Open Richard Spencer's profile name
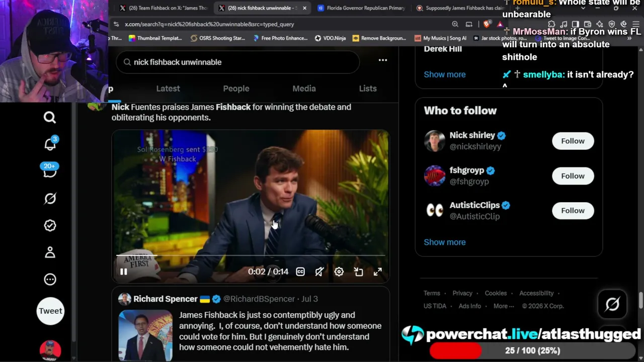This screenshot has height=362, width=644. [166, 299]
